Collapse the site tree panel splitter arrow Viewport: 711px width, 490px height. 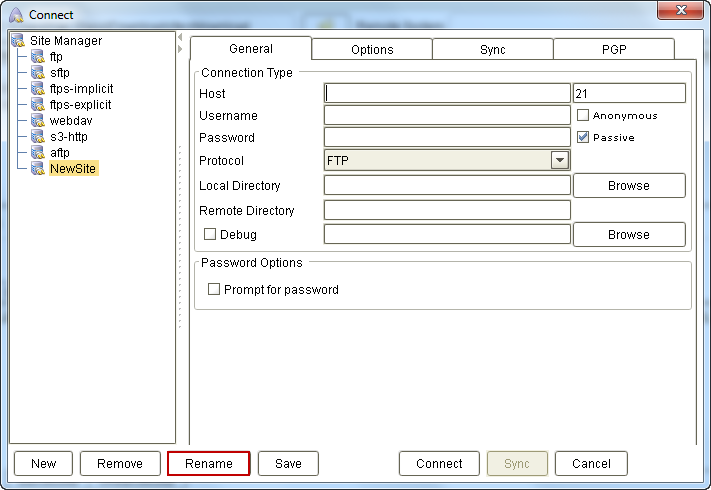coord(180,49)
